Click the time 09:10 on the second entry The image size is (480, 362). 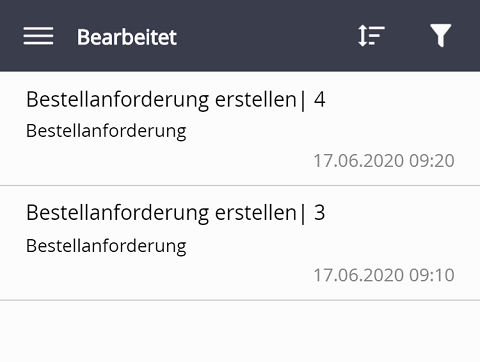(432, 275)
